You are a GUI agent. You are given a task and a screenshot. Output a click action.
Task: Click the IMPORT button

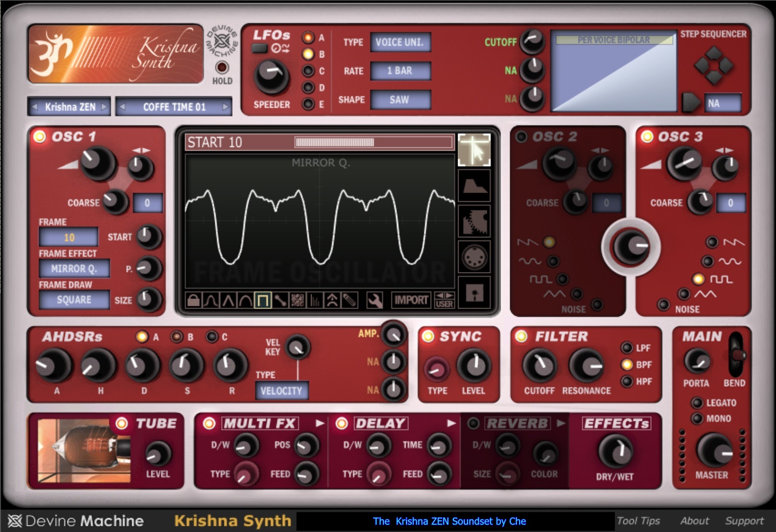pyautogui.click(x=411, y=300)
